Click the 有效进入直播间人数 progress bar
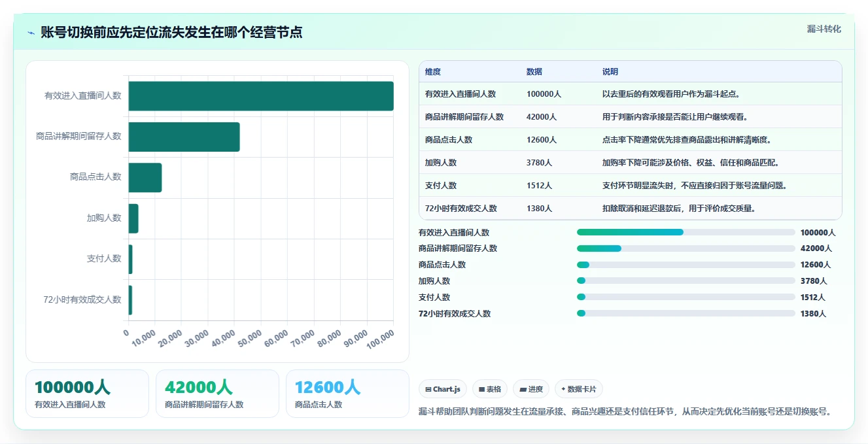 pos(686,232)
